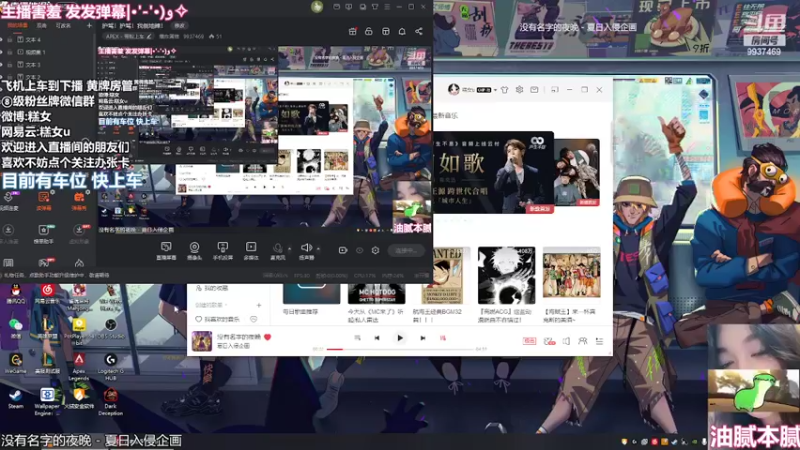The image size is (800, 450).
Task: Toggle the lock on 文本 3 layer
Action: (10, 65)
